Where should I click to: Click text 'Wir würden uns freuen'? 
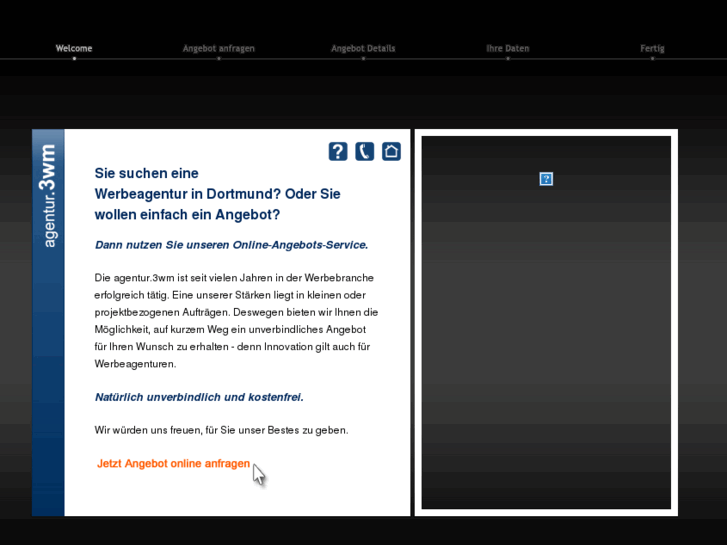pos(148,430)
